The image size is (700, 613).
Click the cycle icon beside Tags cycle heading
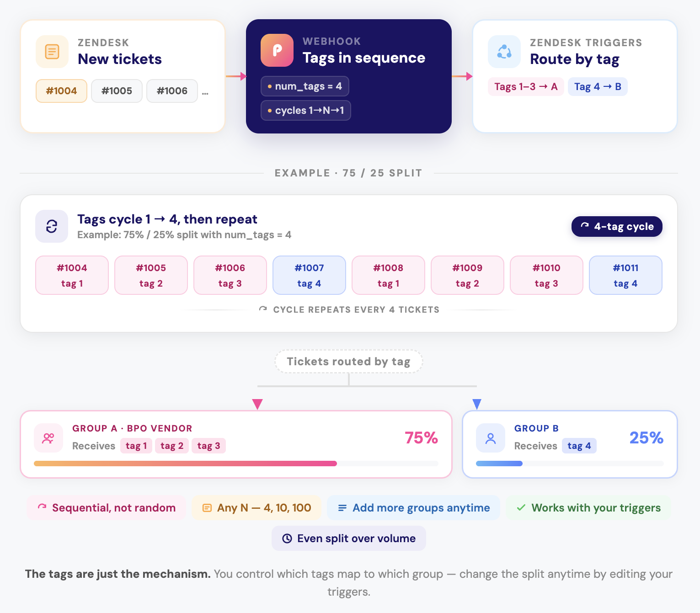tap(52, 226)
